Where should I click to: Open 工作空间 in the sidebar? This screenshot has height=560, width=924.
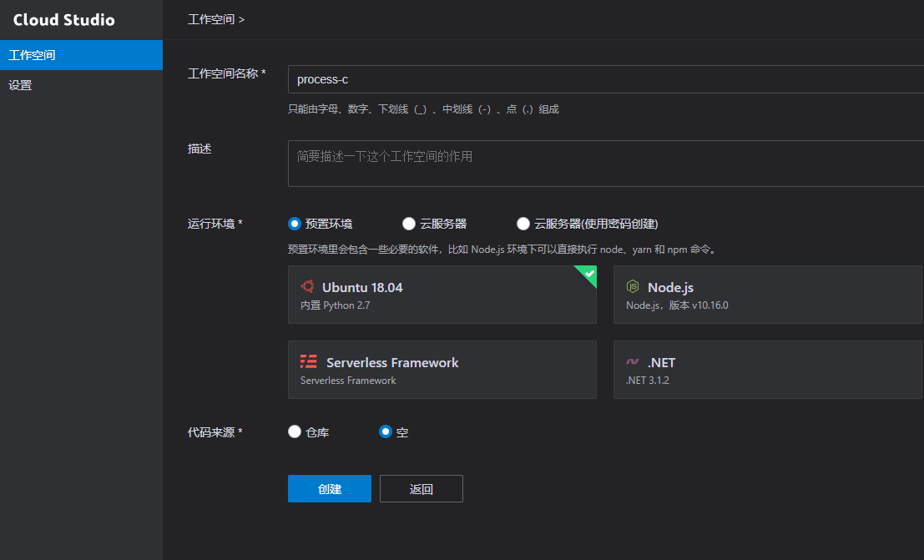81,55
